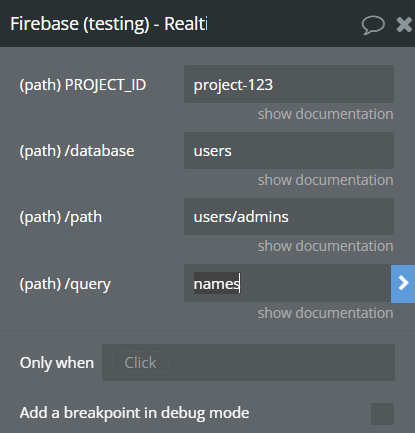
Task: Show documentation below the /path field
Action: pyautogui.click(x=325, y=246)
